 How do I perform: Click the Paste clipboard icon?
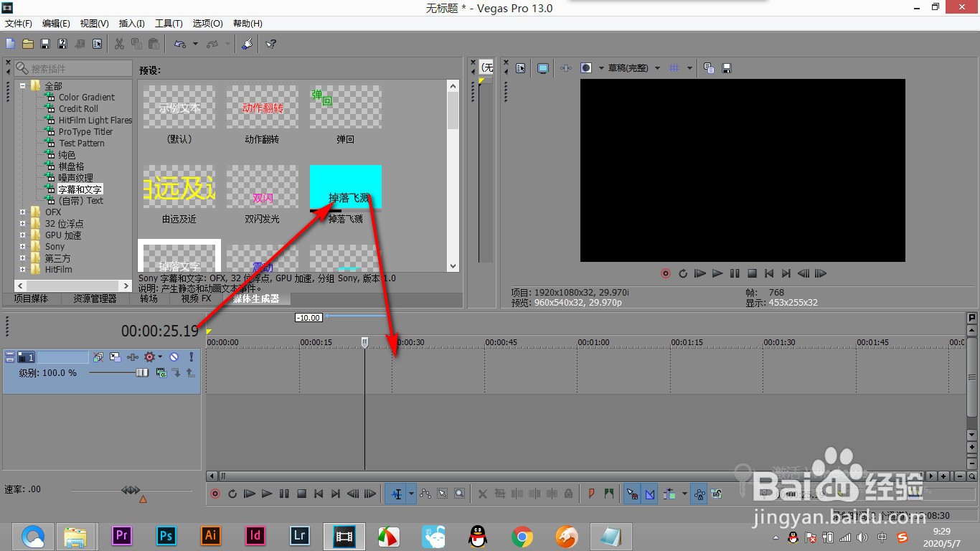tap(154, 44)
